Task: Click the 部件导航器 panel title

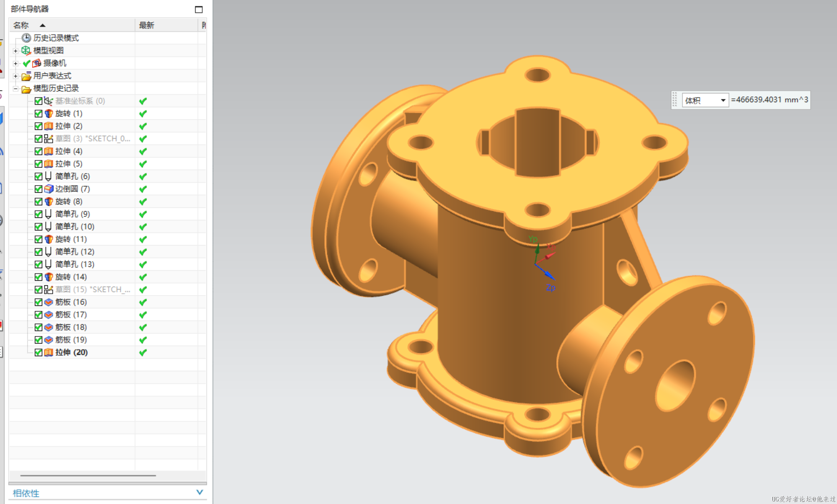Action: 30,9
